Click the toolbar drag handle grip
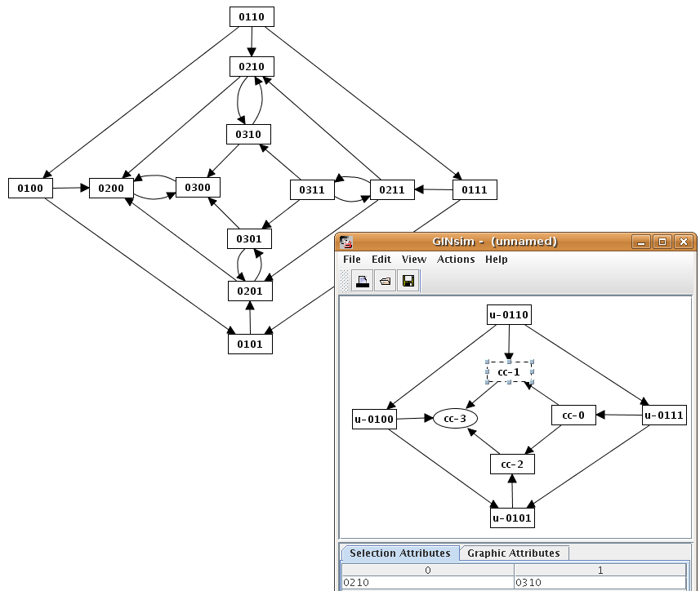 pos(344,281)
